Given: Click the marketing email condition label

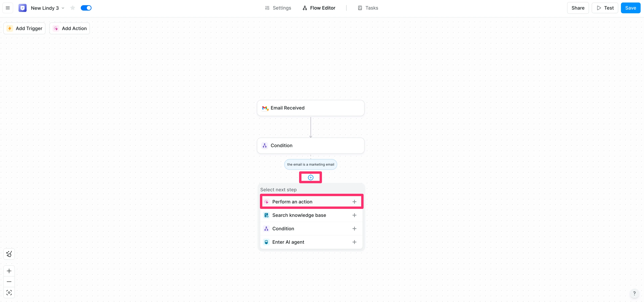Looking at the screenshot, I should (311, 164).
